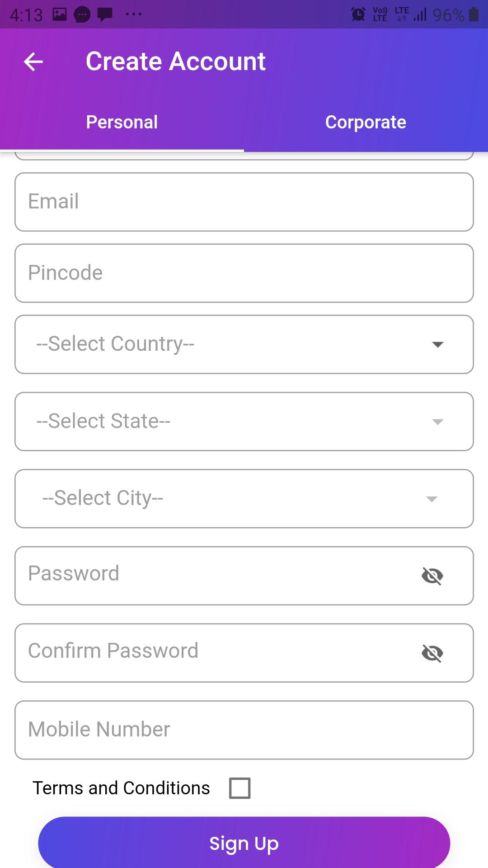Open the Select Country dropdown
The width and height of the screenshot is (488, 868).
coord(244,344)
